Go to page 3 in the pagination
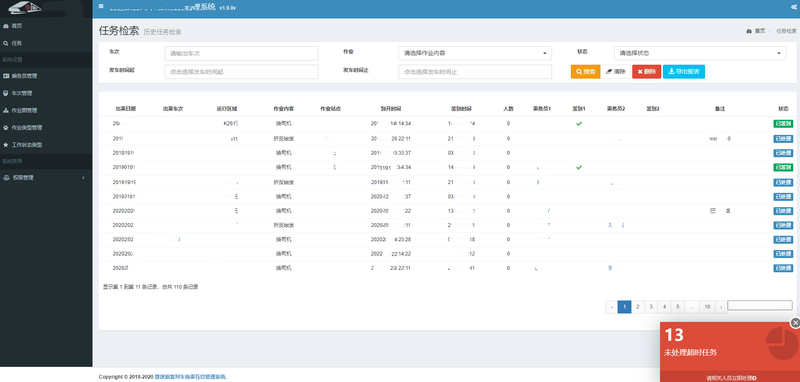This screenshot has width=800, height=382. (651, 307)
